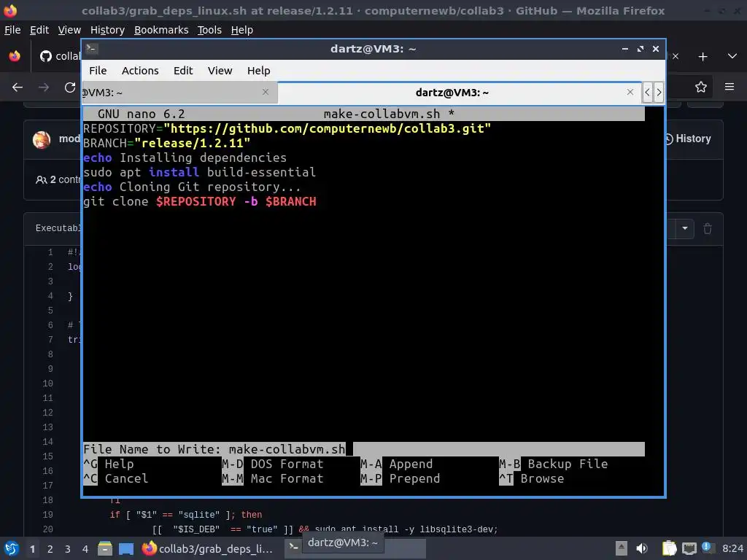Click the GNU nano 6.2 title text
The image size is (747, 560).
click(x=141, y=114)
